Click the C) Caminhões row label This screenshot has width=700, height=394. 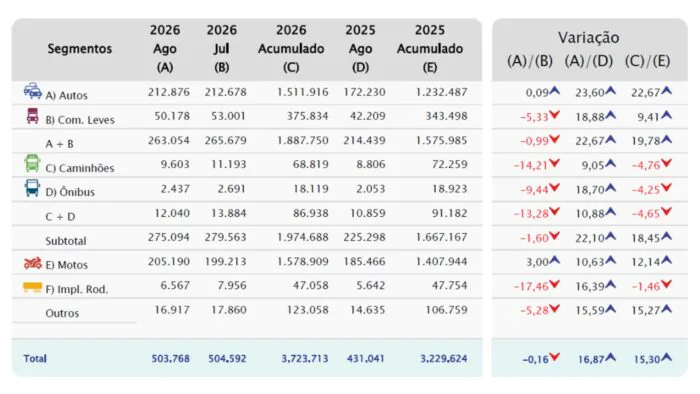click(x=80, y=168)
